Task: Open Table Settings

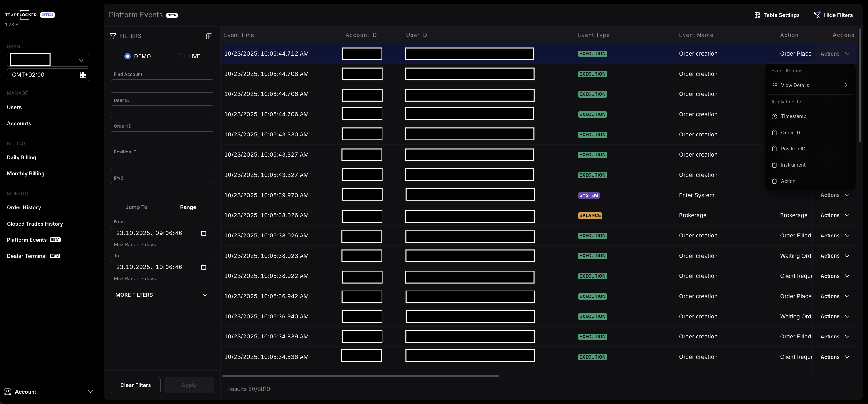Action: coord(777,15)
